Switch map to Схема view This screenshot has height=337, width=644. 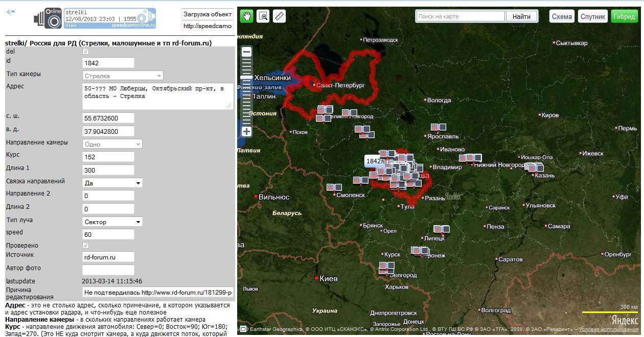(562, 16)
